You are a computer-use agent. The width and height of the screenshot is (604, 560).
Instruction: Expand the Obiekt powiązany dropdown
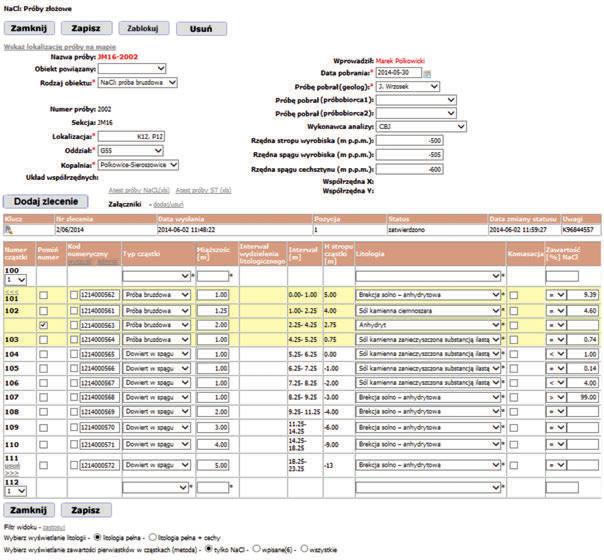[x=132, y=69]
